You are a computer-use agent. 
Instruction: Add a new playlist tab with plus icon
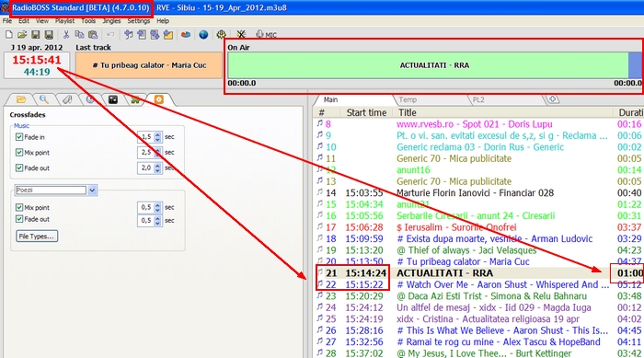click(552, 99)
